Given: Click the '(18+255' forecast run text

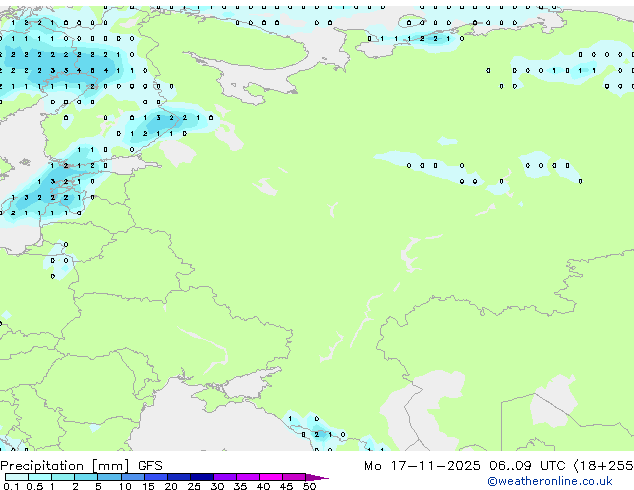Looking at the screenshot, I should coord(603,466).
